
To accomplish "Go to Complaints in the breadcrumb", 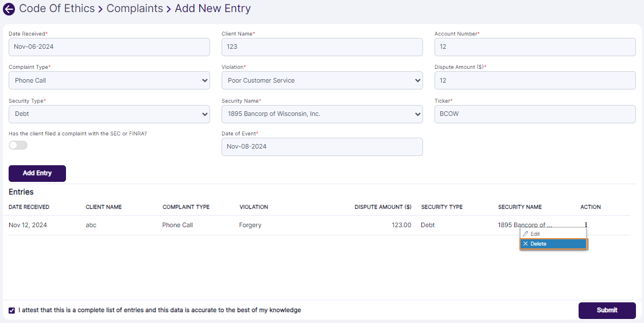I will [134, 9].
